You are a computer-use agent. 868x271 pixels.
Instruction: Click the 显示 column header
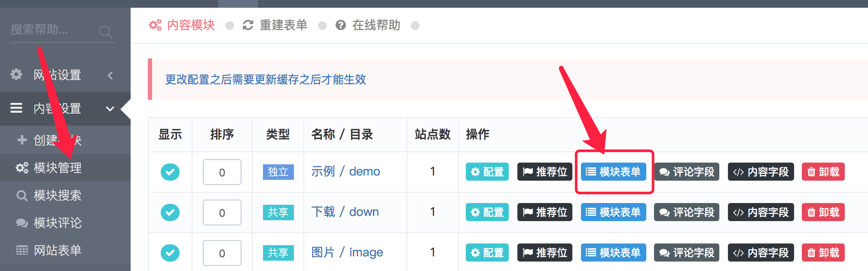[x=170, y=134]
